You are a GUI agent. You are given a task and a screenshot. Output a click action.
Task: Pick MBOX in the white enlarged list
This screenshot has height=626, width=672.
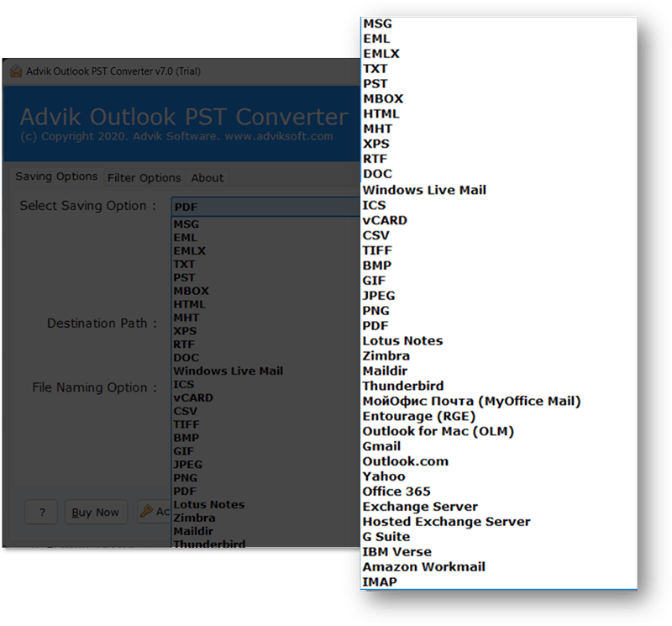pos(383,98)
